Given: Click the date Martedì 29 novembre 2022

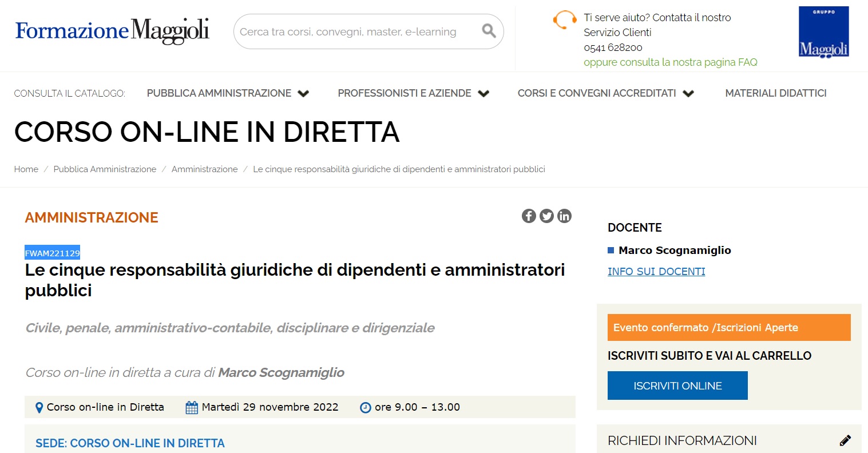Looking at the screenshot, I should coord(270,407).
